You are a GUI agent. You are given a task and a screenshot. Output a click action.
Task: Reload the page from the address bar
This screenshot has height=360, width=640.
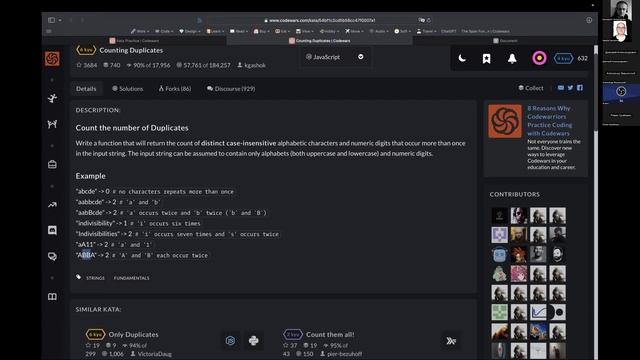tap(429, 20)
